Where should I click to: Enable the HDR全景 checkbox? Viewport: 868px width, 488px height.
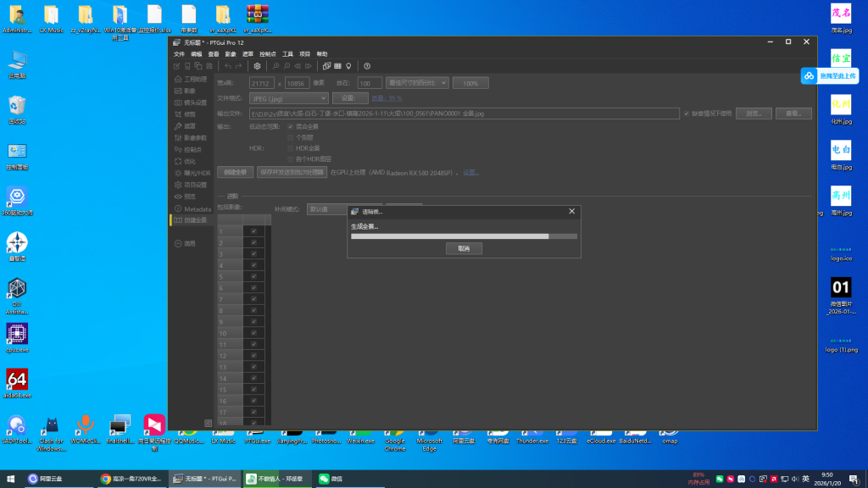click(x=291, y=148)
